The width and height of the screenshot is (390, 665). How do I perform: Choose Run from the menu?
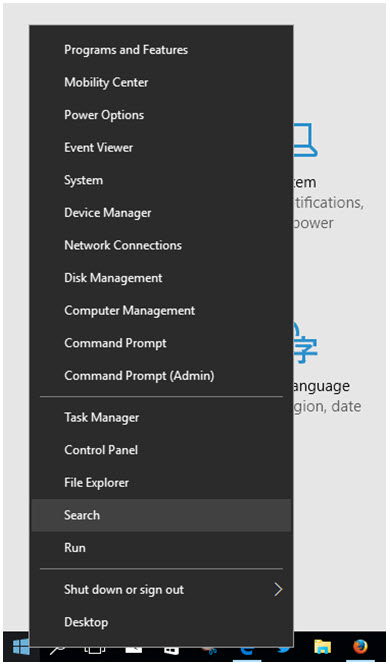[x=161, y=548]
